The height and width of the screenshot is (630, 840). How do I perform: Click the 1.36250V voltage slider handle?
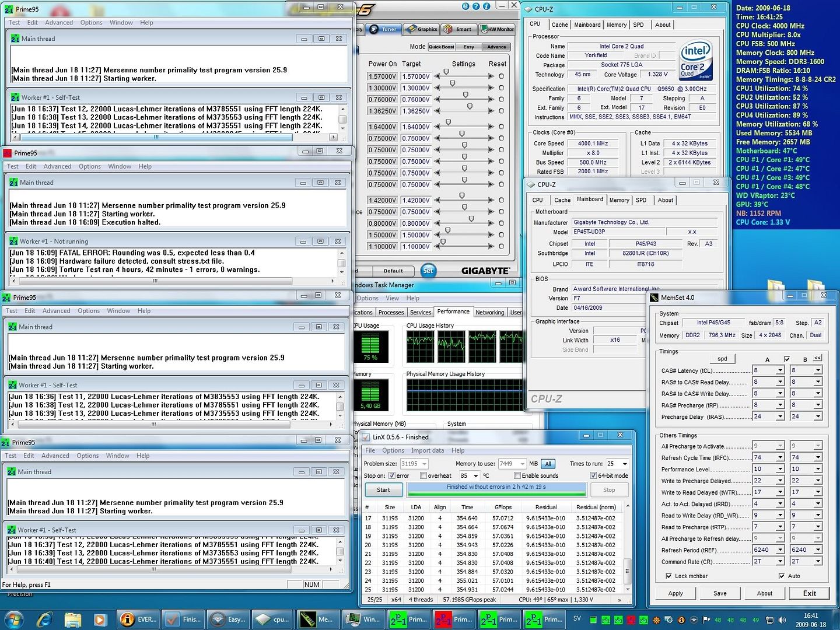[x=470, y=107]
